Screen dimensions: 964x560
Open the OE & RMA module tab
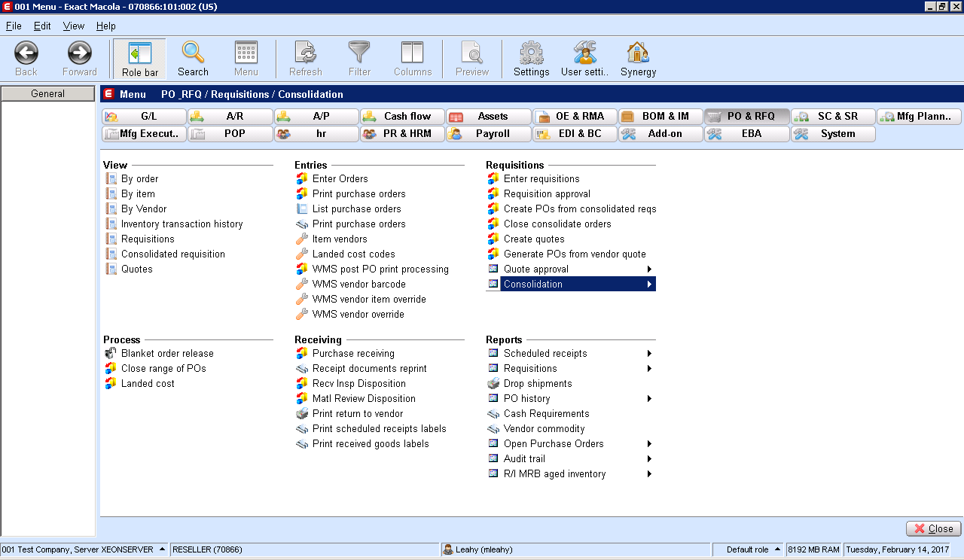point(575,117)
